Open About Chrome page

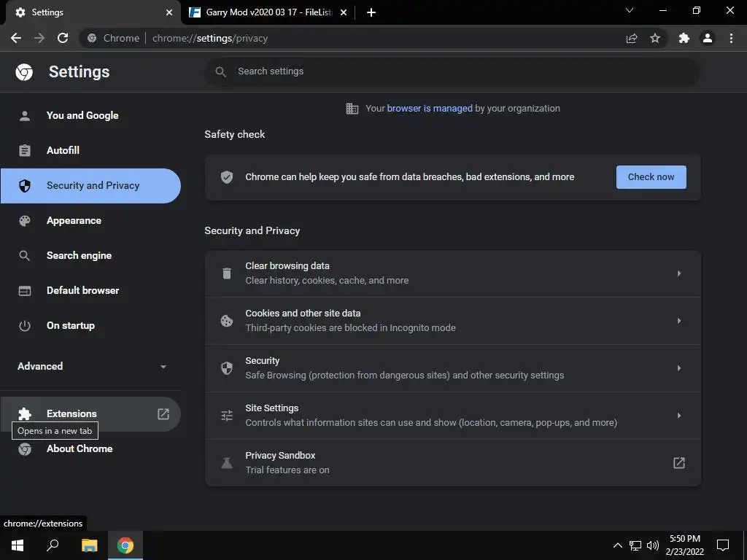[x=90, y=449]
